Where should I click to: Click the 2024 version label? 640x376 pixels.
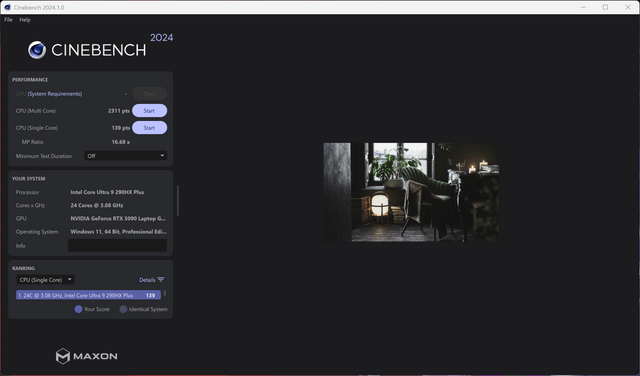click(x=162, y=38)
